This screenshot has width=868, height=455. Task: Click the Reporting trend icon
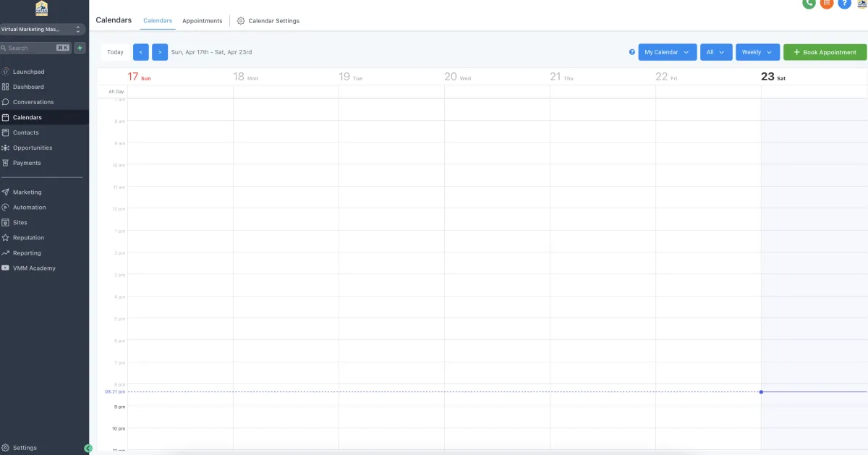(6, 253)
